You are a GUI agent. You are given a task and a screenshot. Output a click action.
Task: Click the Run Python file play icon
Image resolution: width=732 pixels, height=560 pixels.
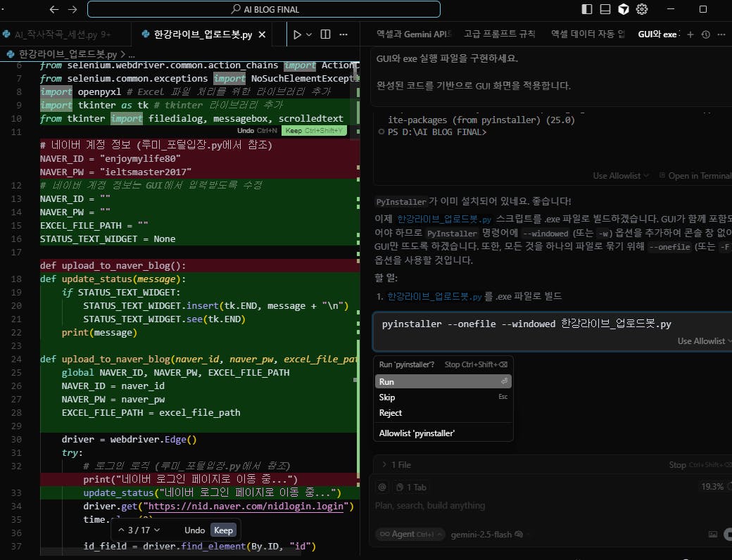click(297, 34)
